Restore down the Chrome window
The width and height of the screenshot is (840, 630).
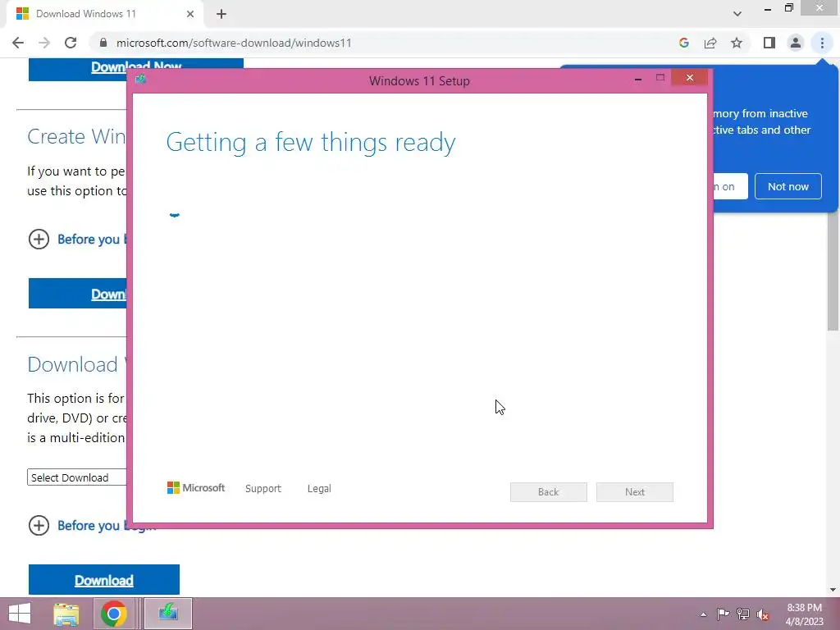pos(788,8)
